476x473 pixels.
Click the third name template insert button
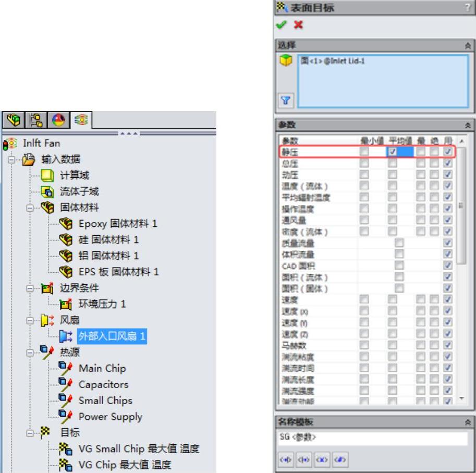point(322,459)
